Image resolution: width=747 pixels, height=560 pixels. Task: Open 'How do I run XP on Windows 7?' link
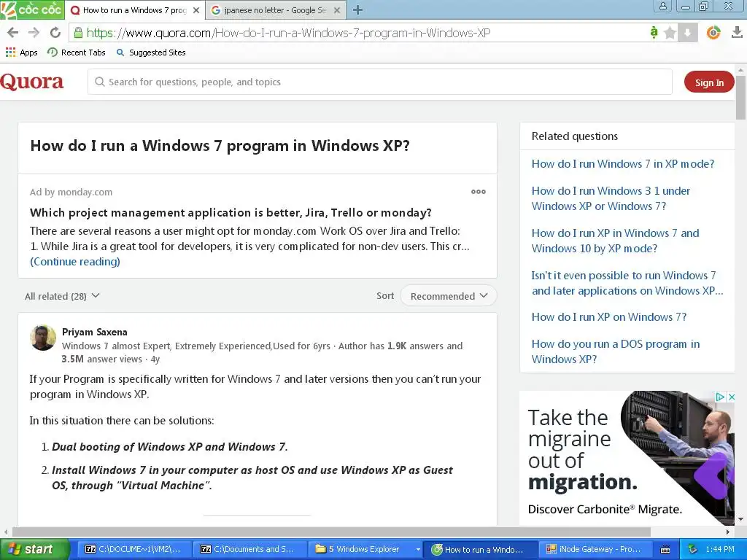[609, 317]
